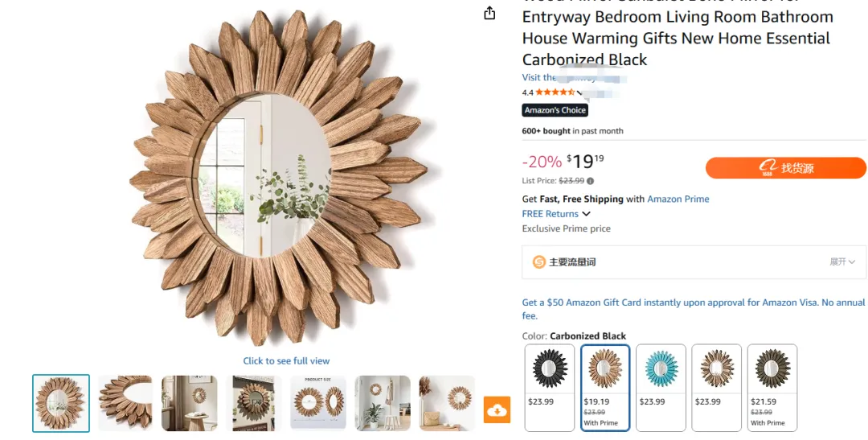This screenshot has width=868, height=440.
Task: Click the orange 主要流量词 circle icon
Action: 538,262
